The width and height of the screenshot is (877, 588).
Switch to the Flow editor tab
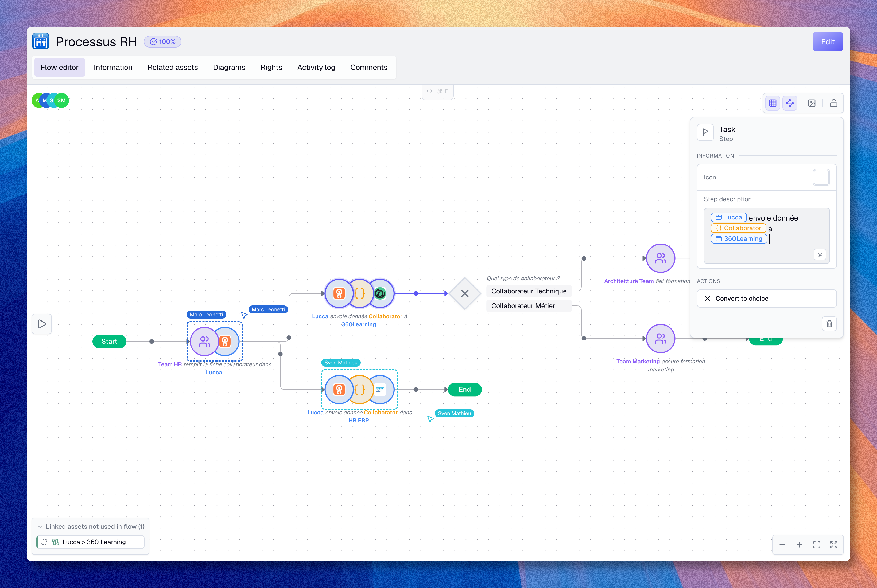(x=60, y=68)
